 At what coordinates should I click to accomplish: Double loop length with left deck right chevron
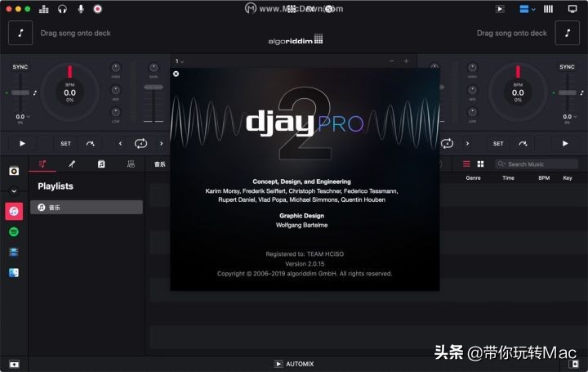click(161, 143)
